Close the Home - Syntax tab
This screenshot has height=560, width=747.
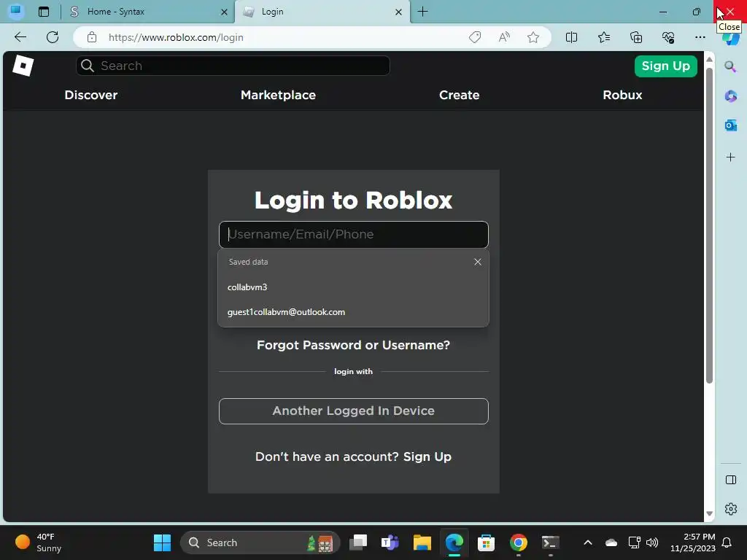pyautogui.click(x=224, y=12)
